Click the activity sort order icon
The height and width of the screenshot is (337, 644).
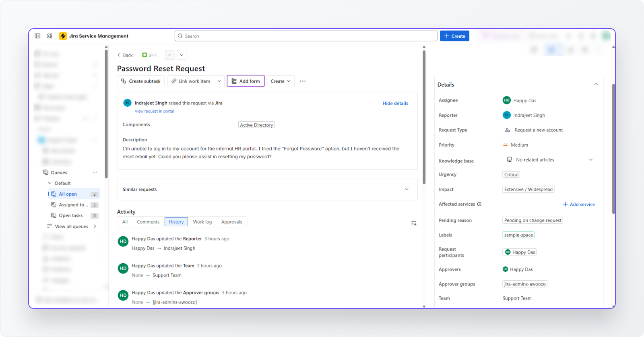(413, 223)
